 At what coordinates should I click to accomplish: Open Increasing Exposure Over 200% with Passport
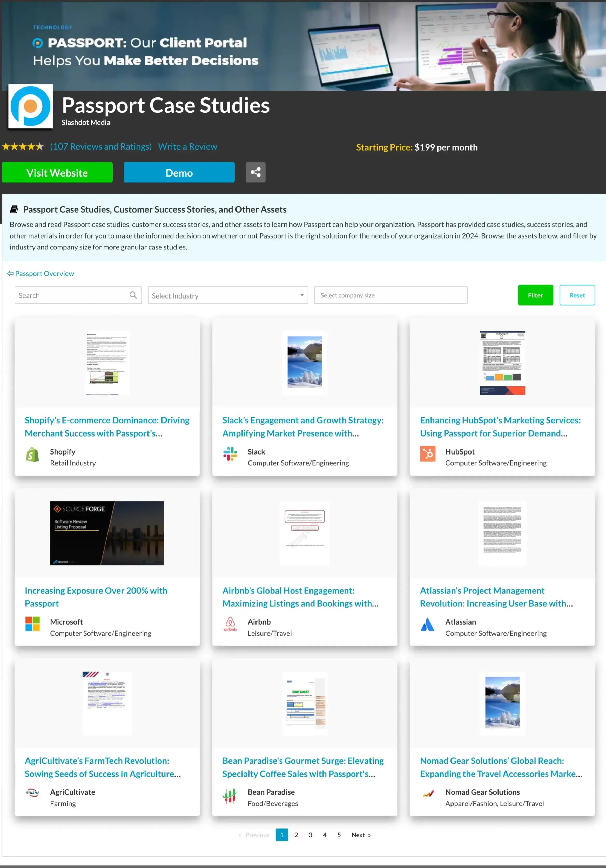(x=96, y=597)
